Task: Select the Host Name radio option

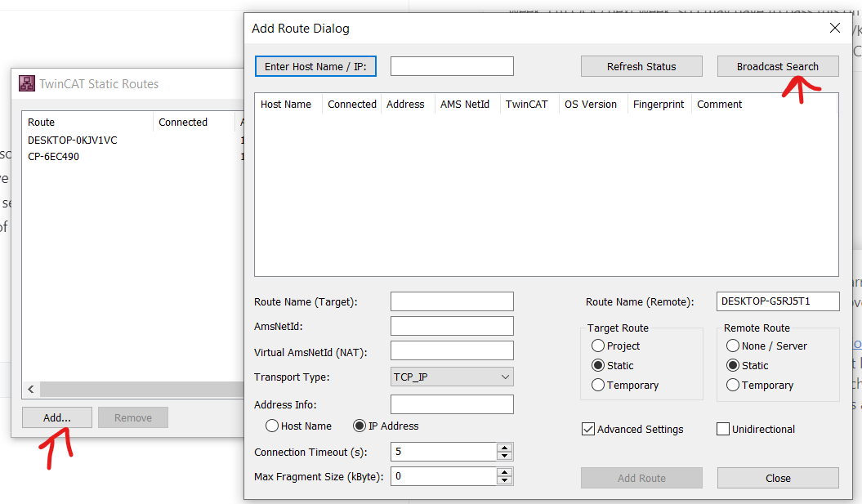Action: [273, 426]
